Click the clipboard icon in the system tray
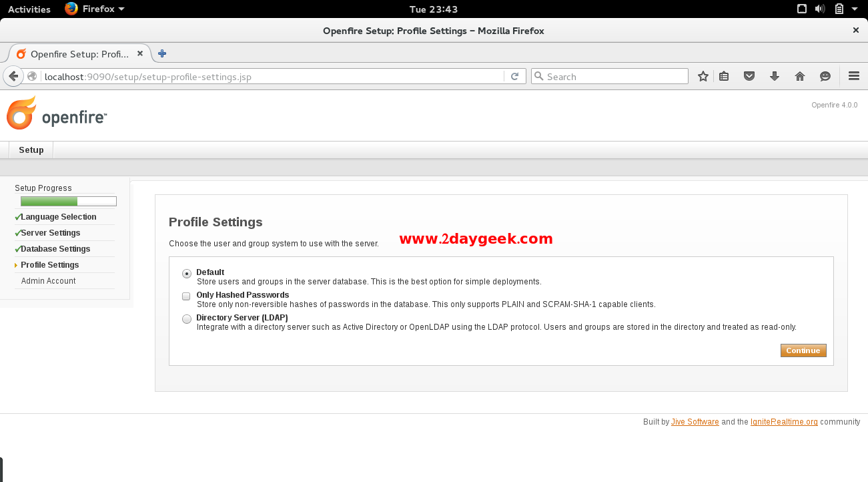 tap(839, 9)
